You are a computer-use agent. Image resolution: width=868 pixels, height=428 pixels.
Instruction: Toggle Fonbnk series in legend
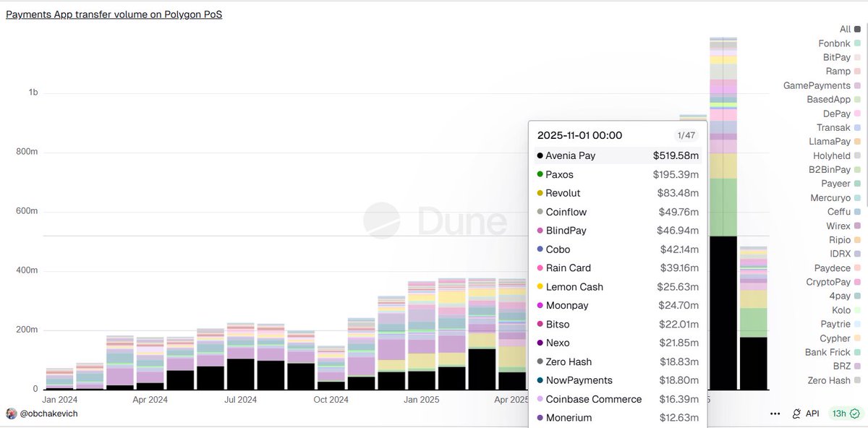point(839,43)
